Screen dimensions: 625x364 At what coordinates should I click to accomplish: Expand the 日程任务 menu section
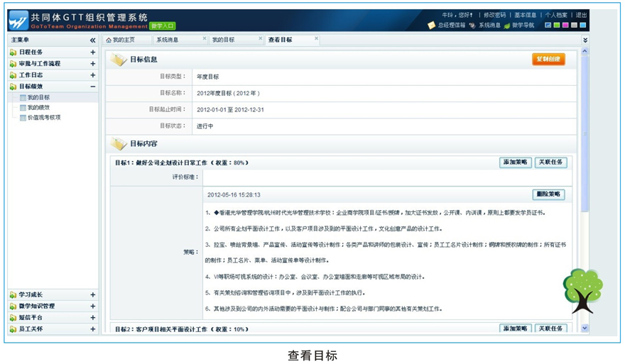click(92, 53)
